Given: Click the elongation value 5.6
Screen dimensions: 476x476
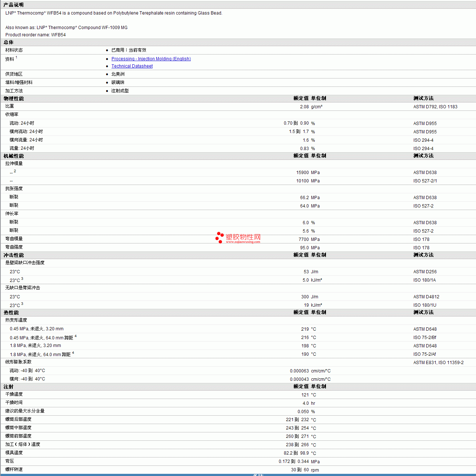Looking at the screenshot, I should point(306,231).
